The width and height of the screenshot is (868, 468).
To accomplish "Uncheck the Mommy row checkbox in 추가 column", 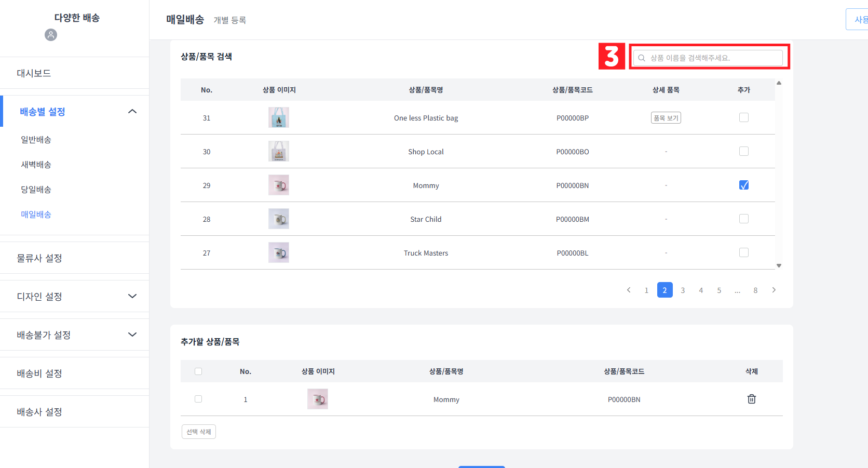I will tap(744, 184).
